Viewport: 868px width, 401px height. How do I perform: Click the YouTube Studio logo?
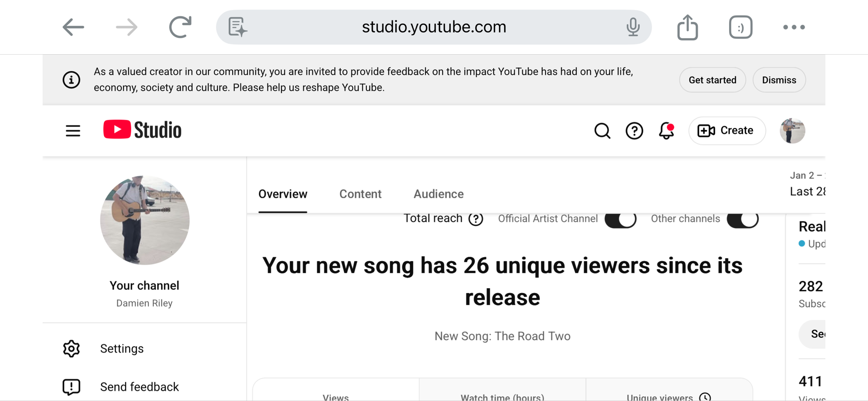pyautogui.click(x=142, y=130)
